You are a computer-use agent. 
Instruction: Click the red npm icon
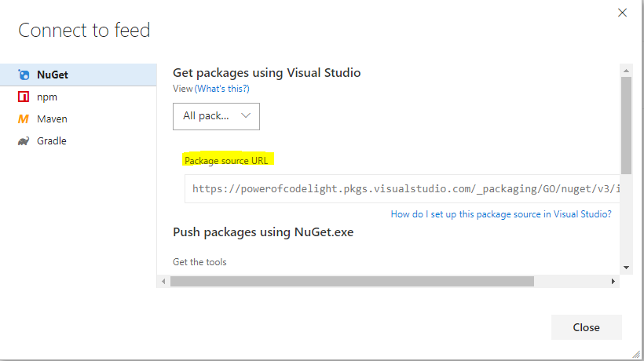[x=24, y=97]
